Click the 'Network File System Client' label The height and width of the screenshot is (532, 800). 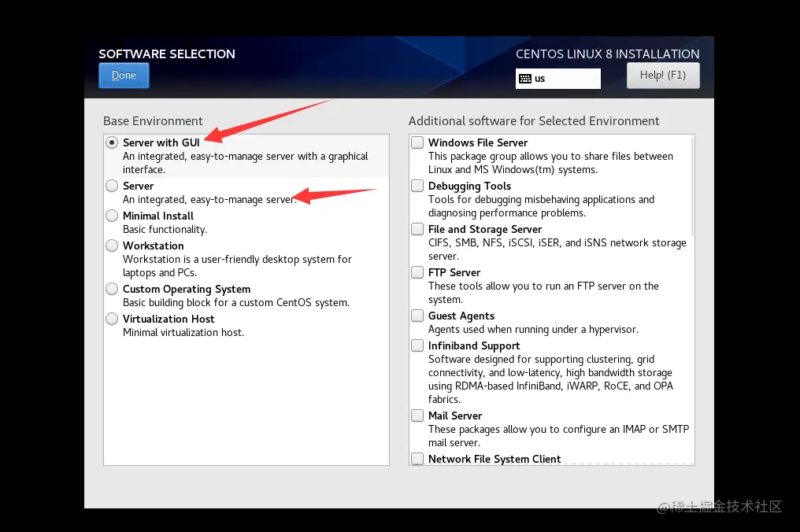tap(494, 459)
